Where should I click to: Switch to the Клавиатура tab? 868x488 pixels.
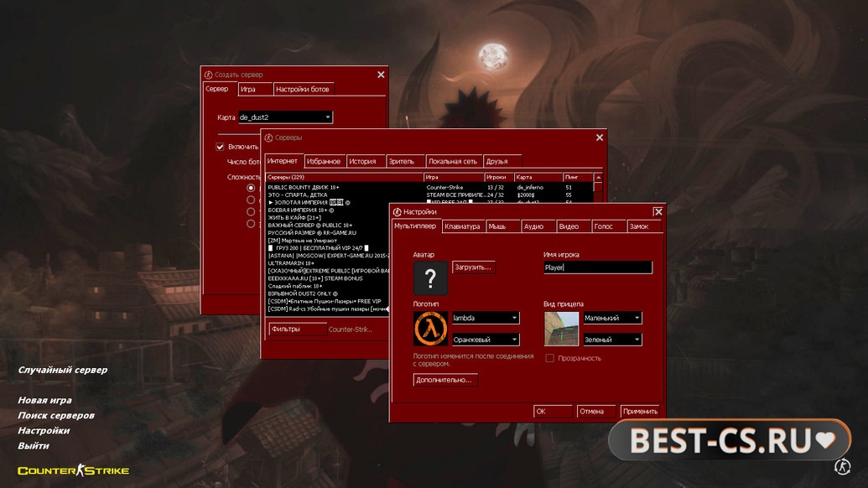point(463,226)
